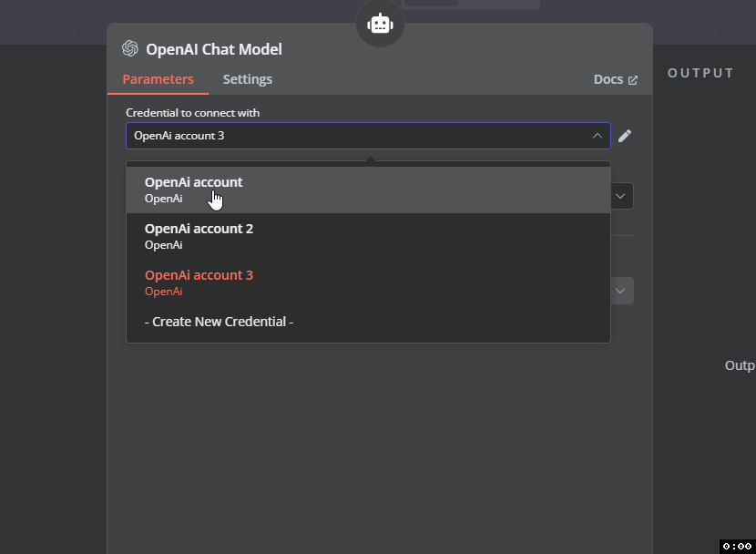
Task: Click the truncated Outp text on the right edge
Action: [x=740, y=365]
